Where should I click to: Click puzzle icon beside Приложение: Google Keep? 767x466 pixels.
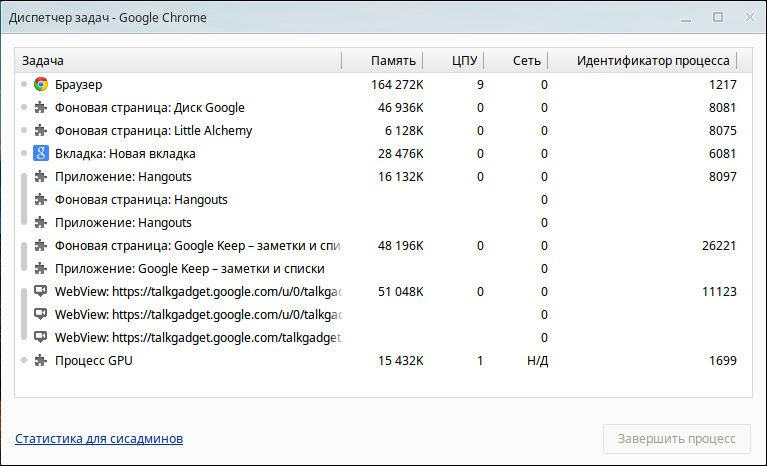point(41,268)
